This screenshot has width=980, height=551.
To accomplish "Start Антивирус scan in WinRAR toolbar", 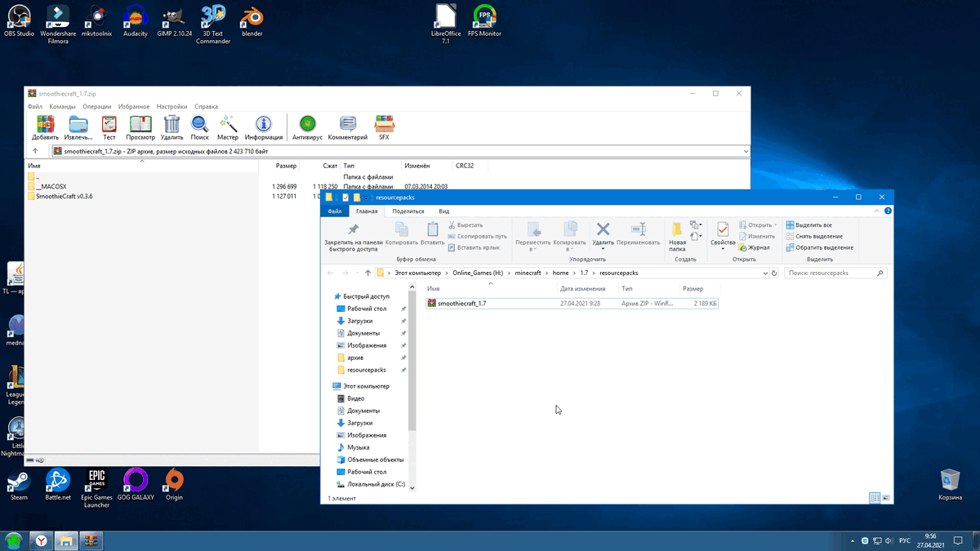I will [x=307, y=127].
